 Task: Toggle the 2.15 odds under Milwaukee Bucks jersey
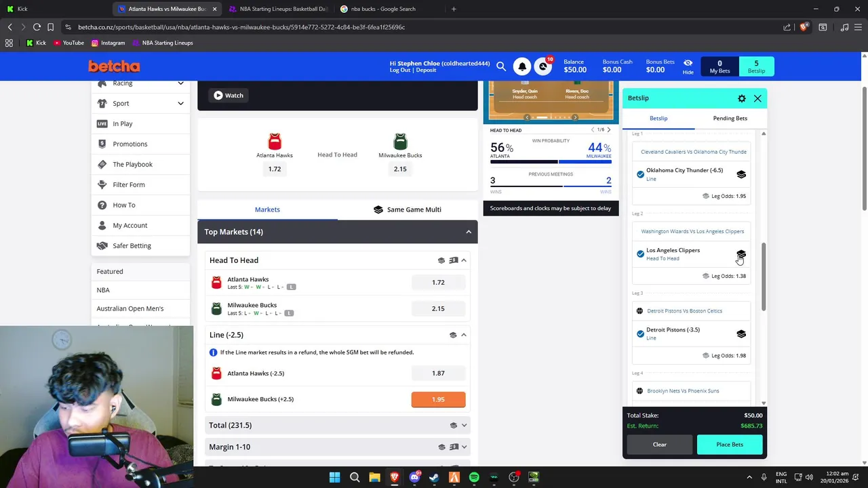[x=400, y=169]
